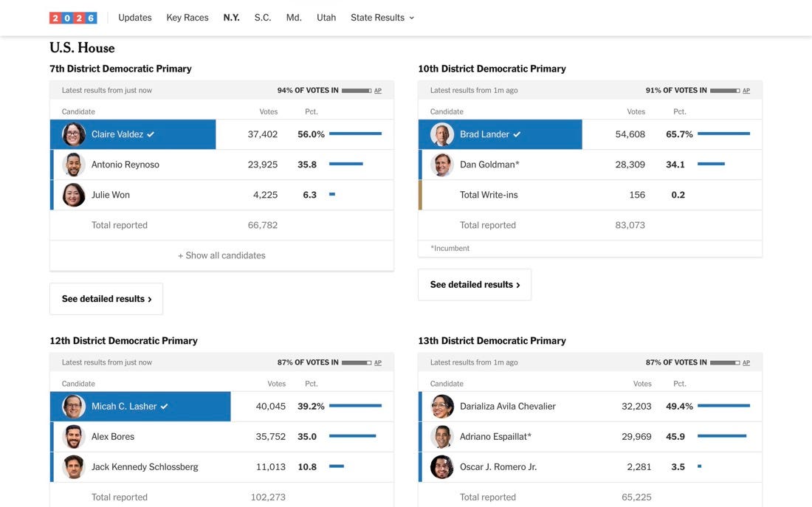812x507 pixels.
Task: Select the N.Y. nav item
Action: pyautogui.click(x=232, y=18)
